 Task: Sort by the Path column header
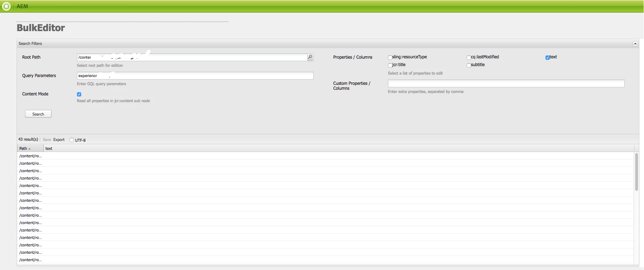click(x=30, y=148)
